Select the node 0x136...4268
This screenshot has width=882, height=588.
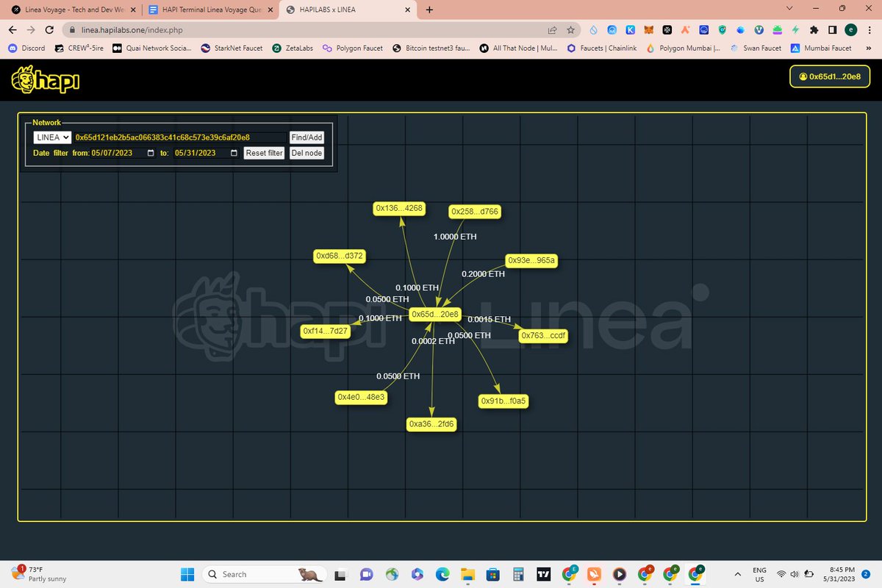coord(399,208)
